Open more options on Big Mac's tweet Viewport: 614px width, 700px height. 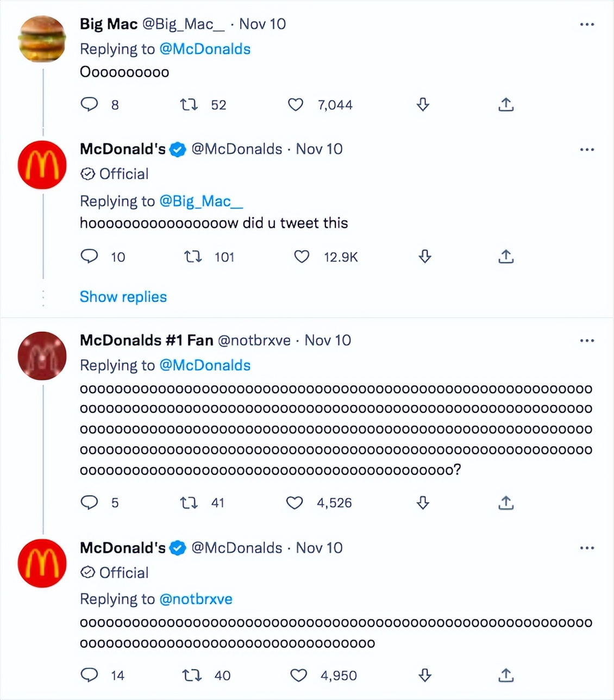click(x=587, y=24)
